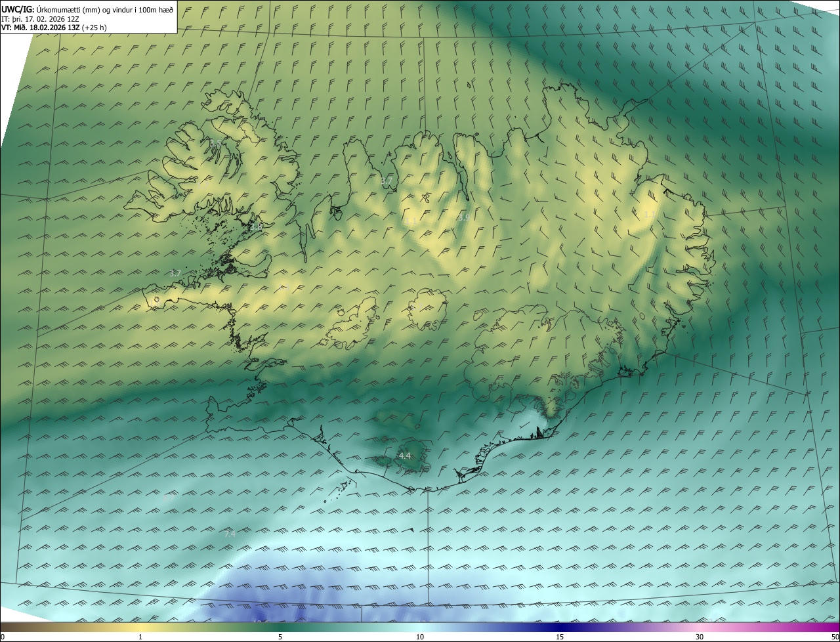
Task: Click the "3.5" value label in the Westfjords
Action: click(215, 142)
